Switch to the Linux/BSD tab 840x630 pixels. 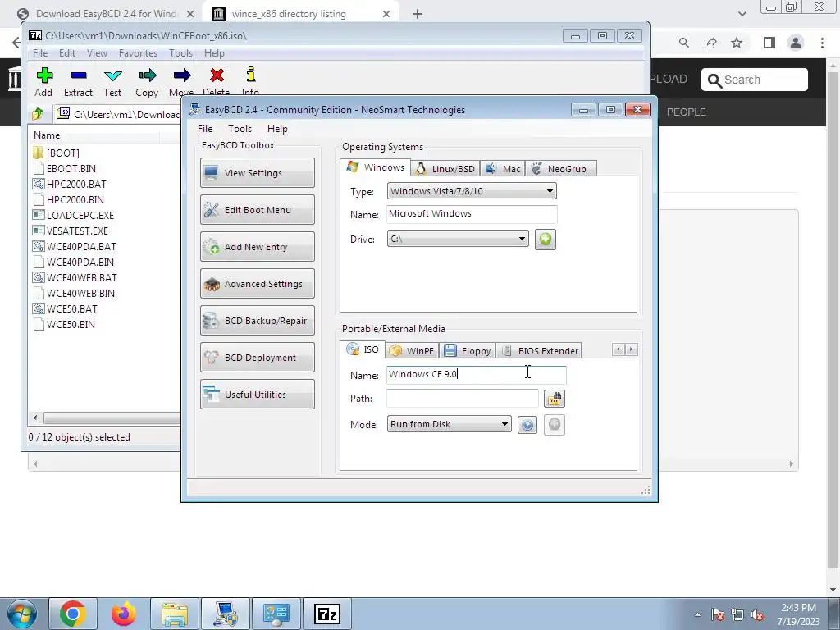(445, 169)
